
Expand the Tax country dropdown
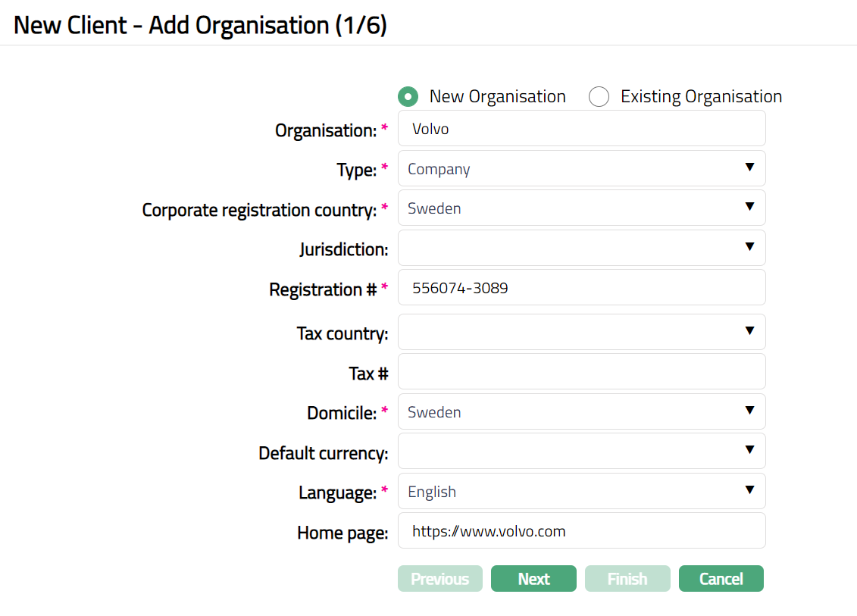point(581,332)
